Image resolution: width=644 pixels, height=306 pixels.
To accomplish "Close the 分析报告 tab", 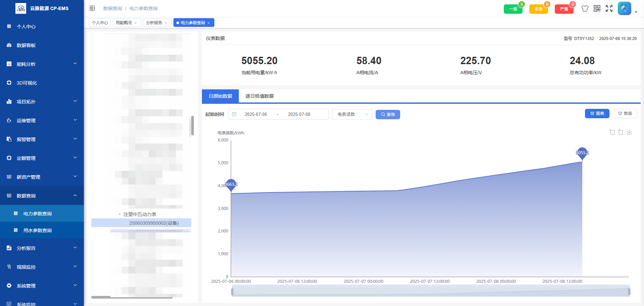I will tap(166, 23).
